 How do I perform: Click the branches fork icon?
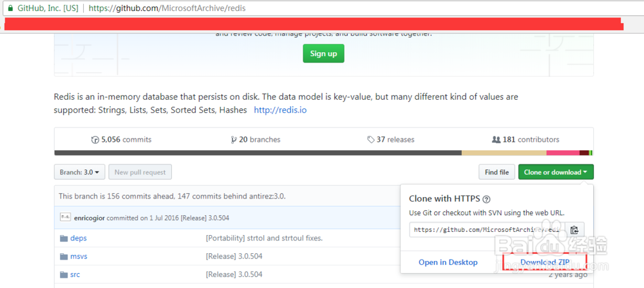coord(233,139)
